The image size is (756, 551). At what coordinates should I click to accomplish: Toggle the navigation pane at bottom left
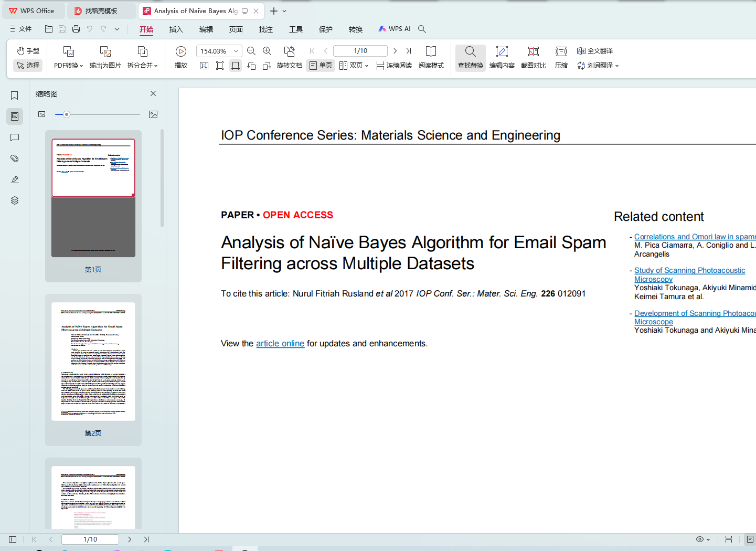click(13, 539)
